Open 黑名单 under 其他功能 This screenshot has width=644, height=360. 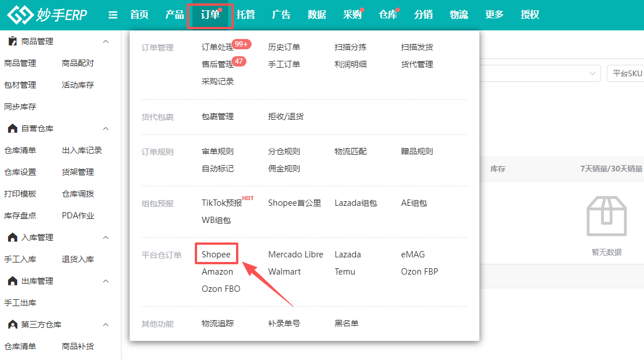pyautogui.click(x=346, y=323)
